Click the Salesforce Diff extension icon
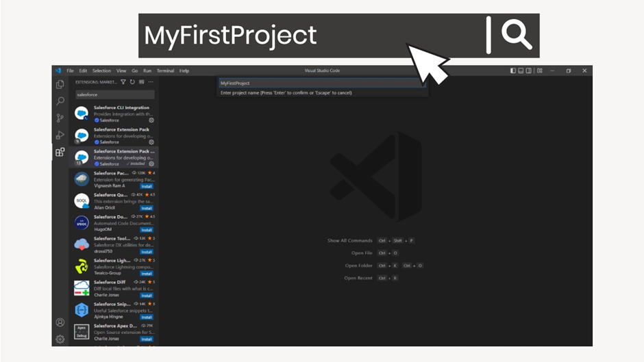Viewport: 644px width, 362px height. [x=82, y=288]
